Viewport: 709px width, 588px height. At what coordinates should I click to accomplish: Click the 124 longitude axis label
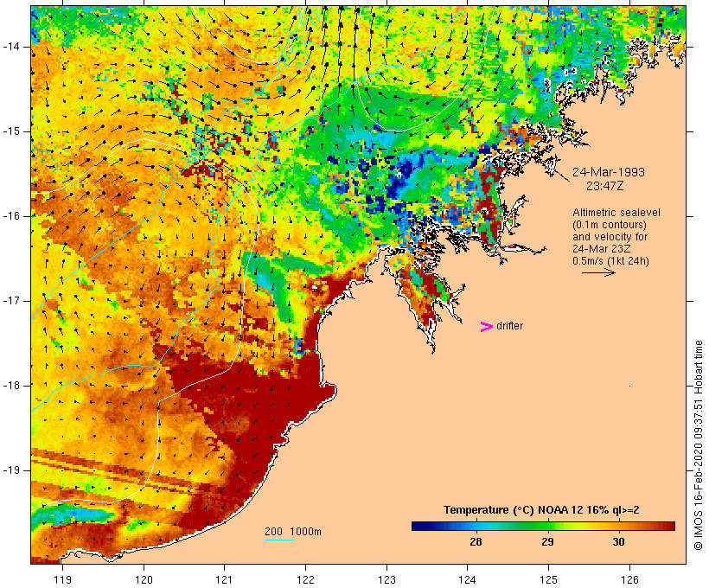point(468,579)
